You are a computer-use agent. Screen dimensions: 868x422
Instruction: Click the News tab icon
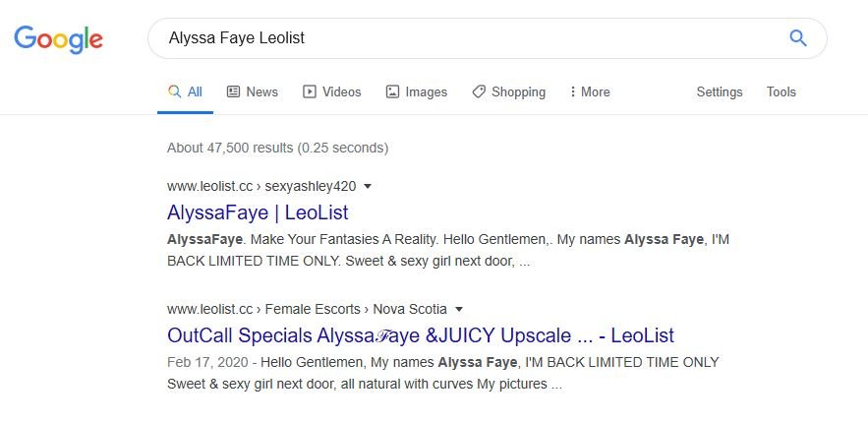point(234,91)
